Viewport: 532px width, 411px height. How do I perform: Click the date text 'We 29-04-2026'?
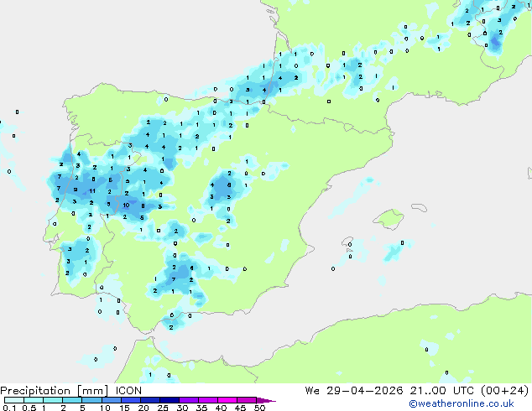tap(354, 391)
